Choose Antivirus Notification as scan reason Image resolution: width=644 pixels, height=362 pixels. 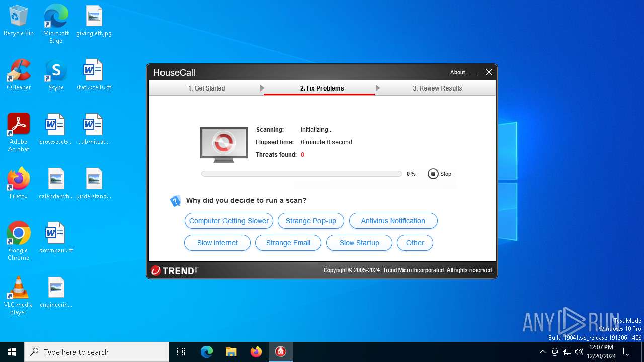pos(393,221)
